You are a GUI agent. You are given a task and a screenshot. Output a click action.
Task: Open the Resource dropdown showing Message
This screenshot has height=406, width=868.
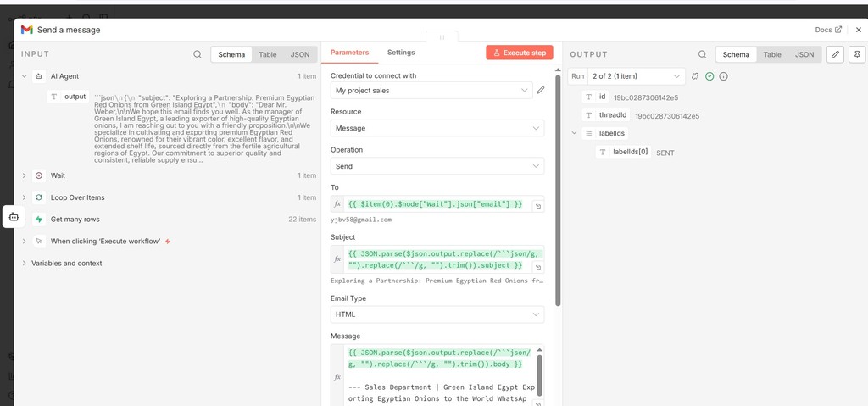(x=437, y=128)
